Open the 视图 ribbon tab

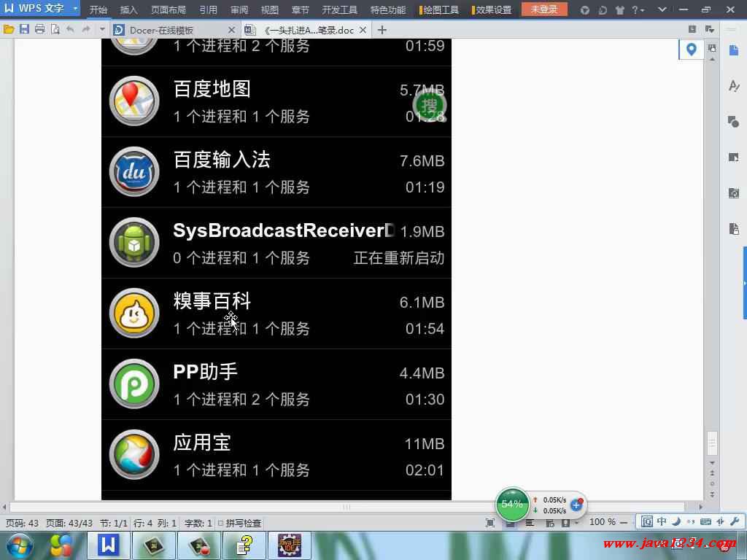tap(270, 9)
